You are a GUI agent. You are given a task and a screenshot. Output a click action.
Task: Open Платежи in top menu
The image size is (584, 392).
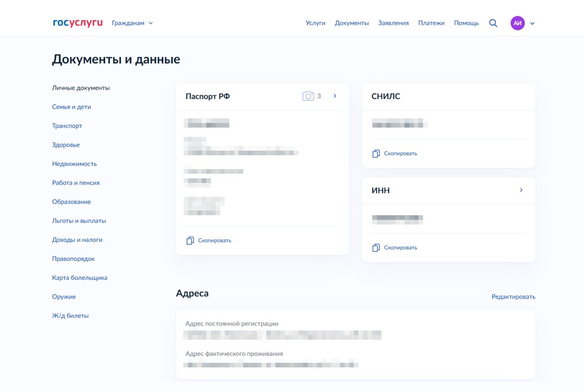click(431, 23)
